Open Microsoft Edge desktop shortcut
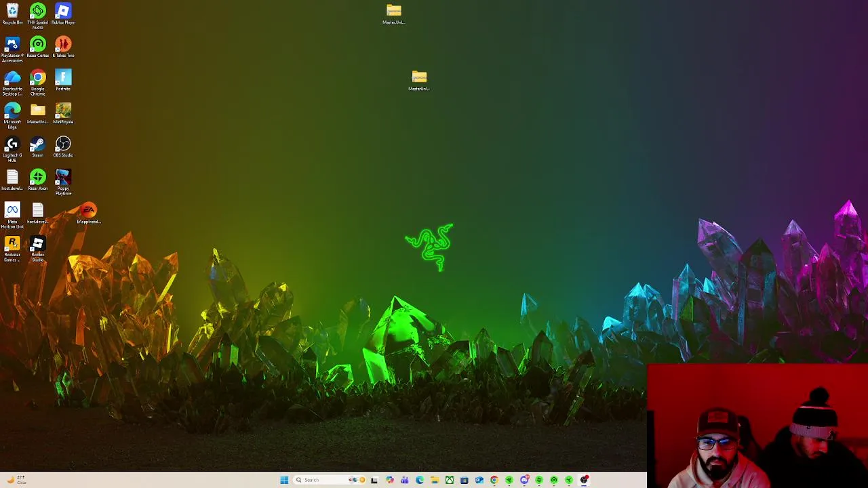 pyautogui.click(x=12, y=115)
